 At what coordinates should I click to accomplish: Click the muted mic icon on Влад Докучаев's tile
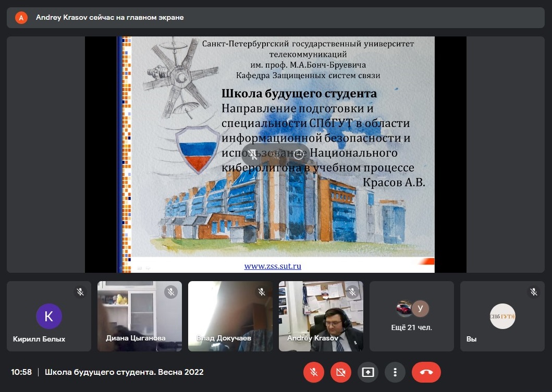(x=262, y=292)
